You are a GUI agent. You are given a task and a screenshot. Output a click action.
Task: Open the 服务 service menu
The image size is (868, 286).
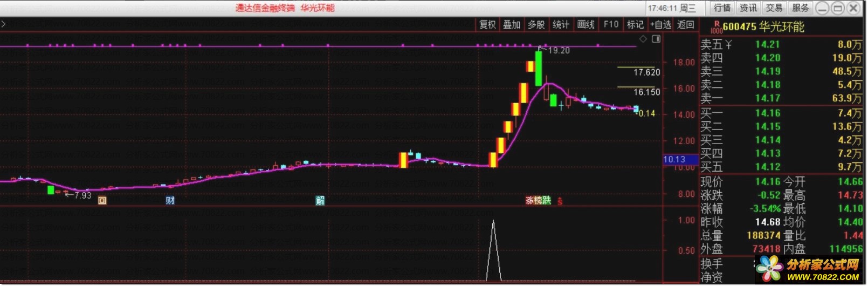point(800,8)
